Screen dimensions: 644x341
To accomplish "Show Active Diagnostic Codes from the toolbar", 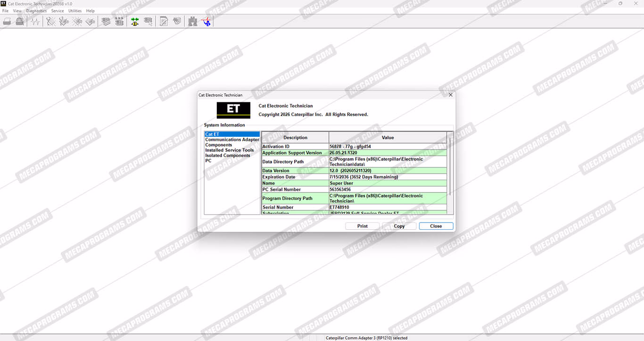I will point(51,21).
